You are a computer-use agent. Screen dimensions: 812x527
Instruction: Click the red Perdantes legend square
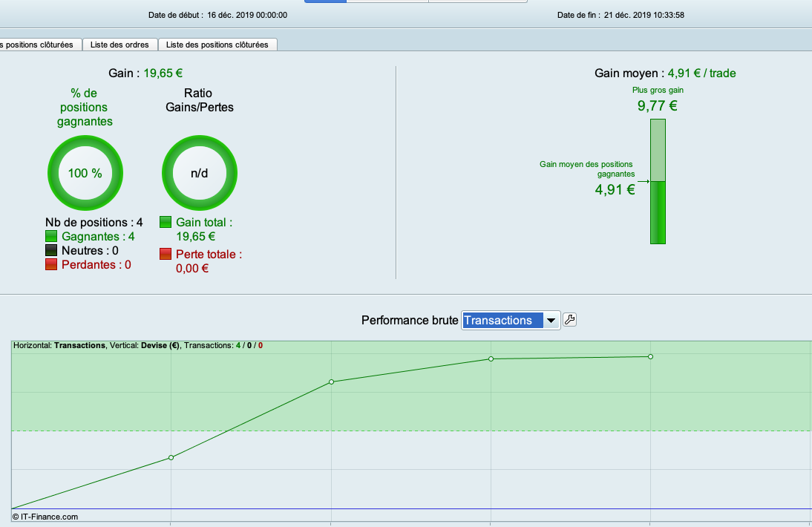(x=51, y=265)
